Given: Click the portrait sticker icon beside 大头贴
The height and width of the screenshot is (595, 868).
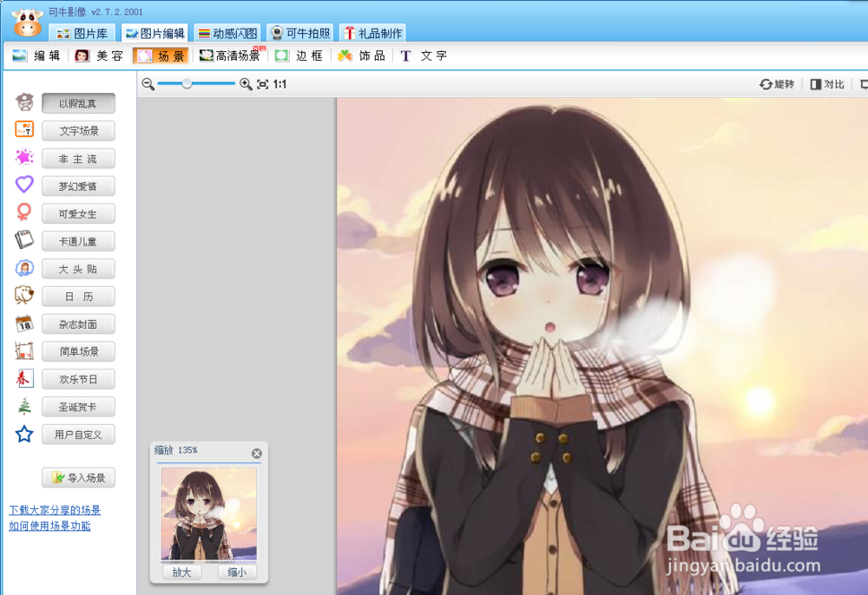Looking at the screenshot, I should pos(24,268).
